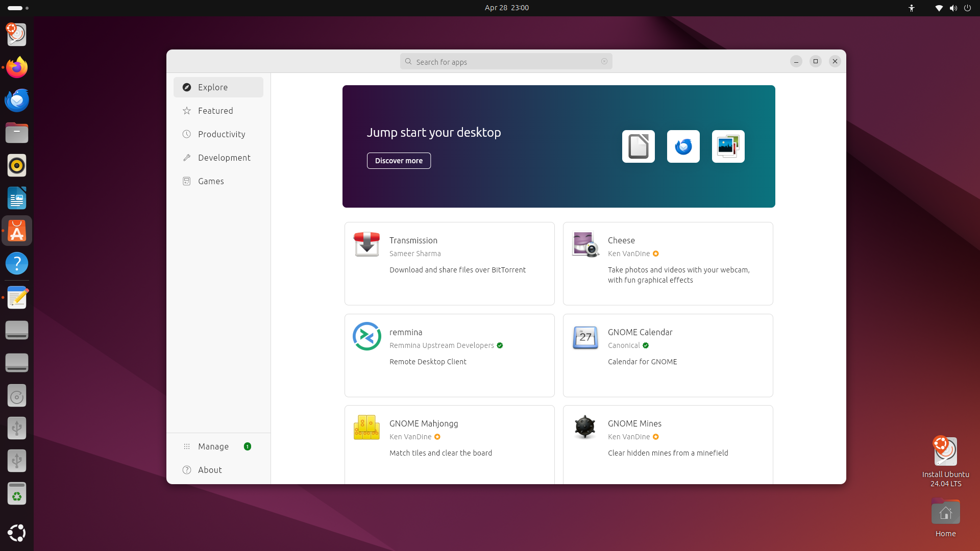Open accessibility menu in top bar
This screenshot has height=551, width=980.
tap(912, 8)
